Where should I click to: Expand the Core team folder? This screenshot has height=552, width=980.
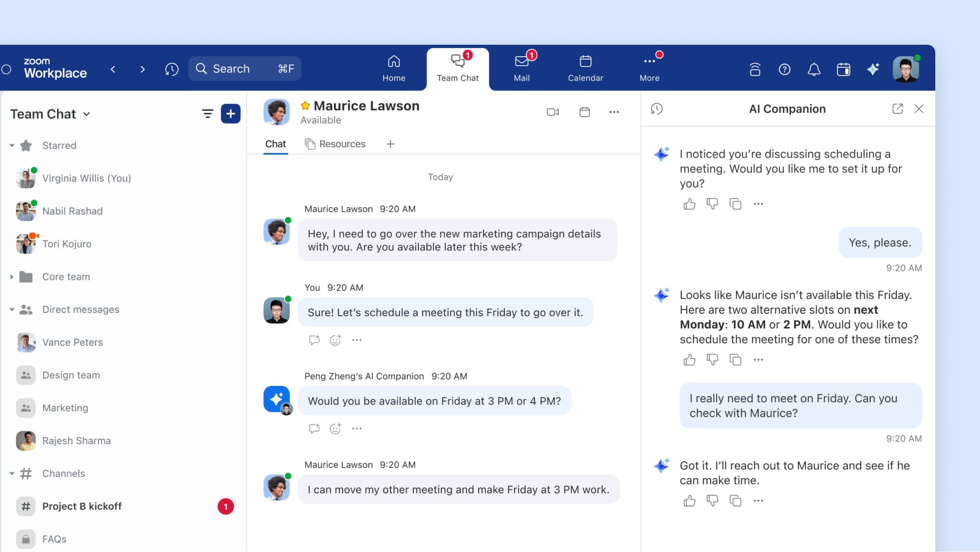[12, 277]
